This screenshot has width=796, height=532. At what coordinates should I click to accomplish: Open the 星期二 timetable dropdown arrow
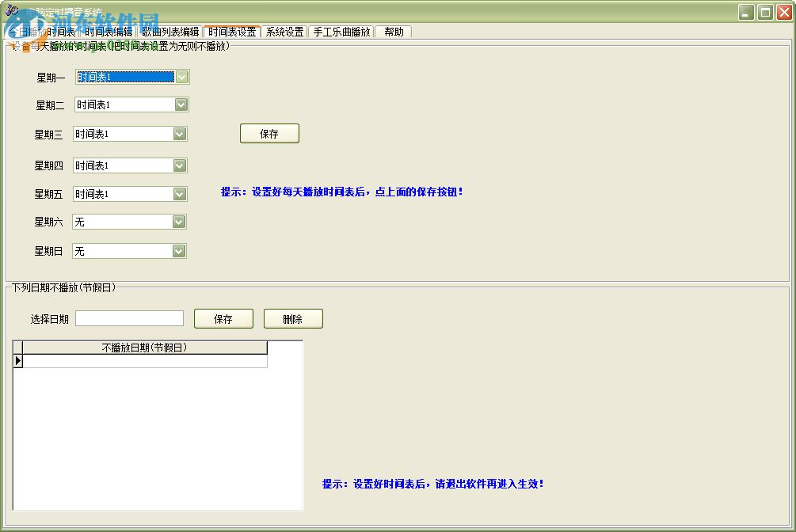[181, 104]
